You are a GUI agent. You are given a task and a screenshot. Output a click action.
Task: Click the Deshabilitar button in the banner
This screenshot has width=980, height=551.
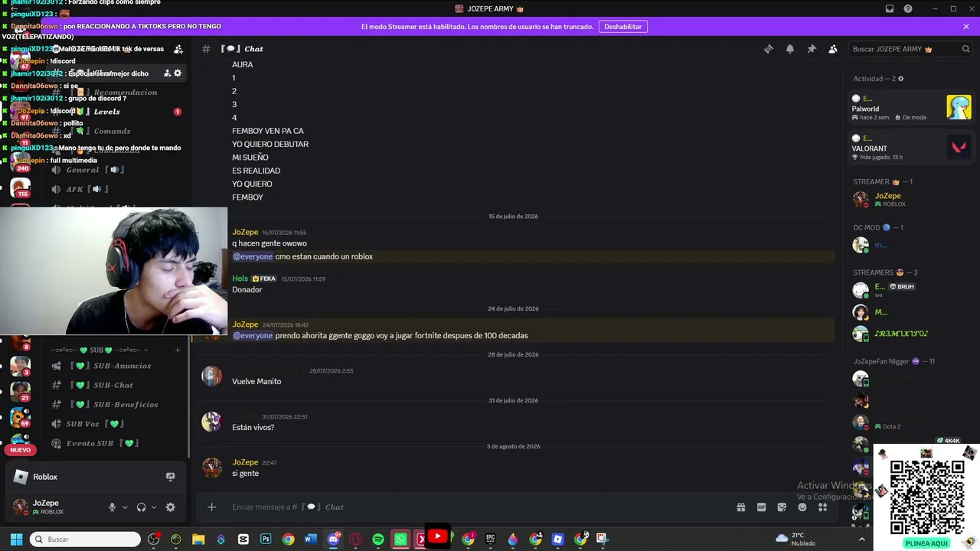click(623, 27)
